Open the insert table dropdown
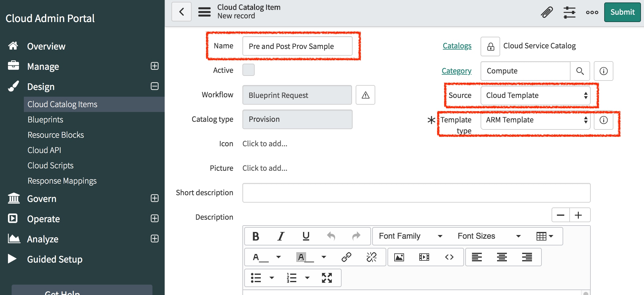The height and width of the screenshot is (295, 644). point(545,236)
